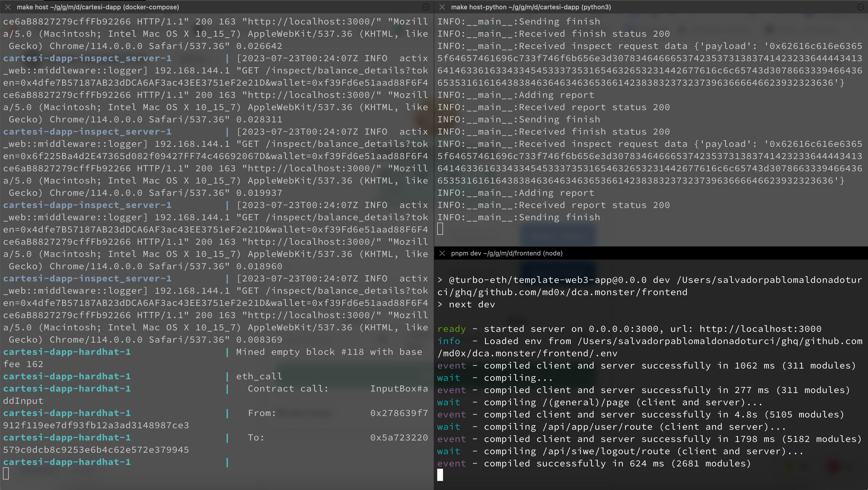
Task: Close the pnpm dev frontend pane
Action: [442, 253]
